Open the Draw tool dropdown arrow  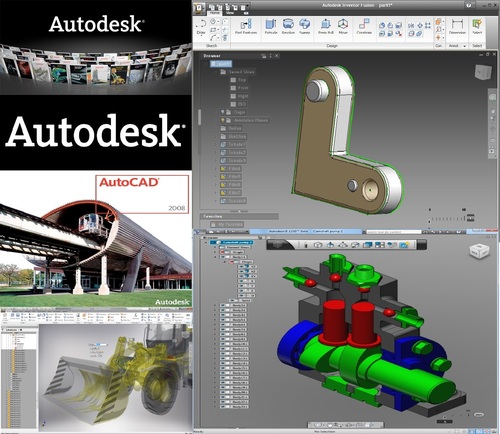(x=201, y=36)
